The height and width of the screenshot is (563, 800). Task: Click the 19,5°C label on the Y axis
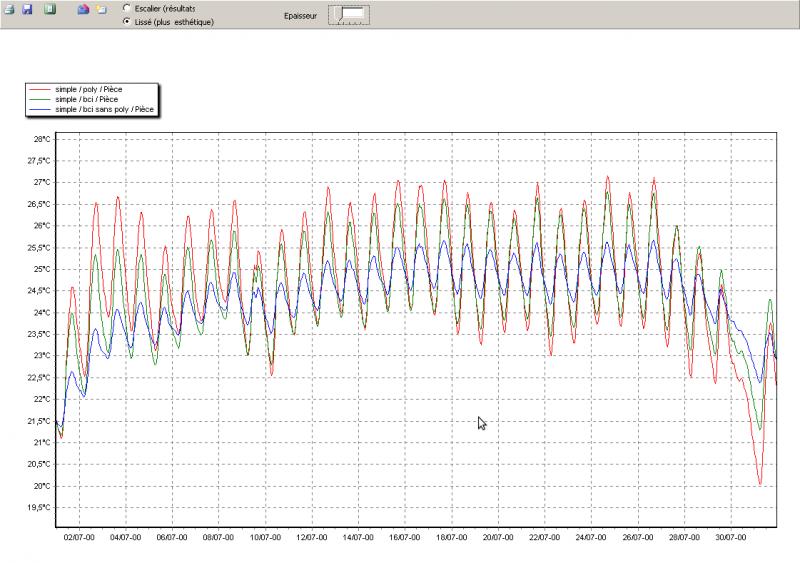click(37, 508)
